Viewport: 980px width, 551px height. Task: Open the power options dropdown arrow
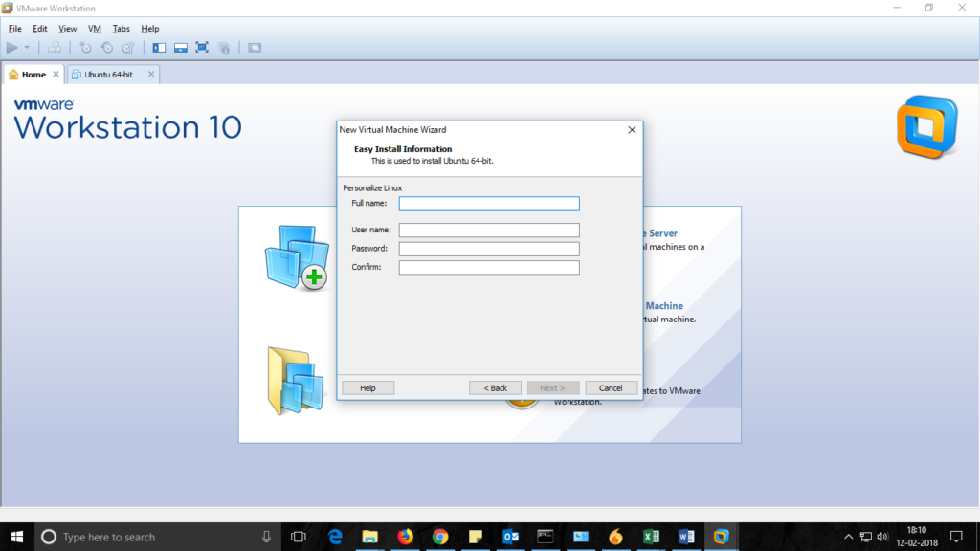tap(27, 48)
